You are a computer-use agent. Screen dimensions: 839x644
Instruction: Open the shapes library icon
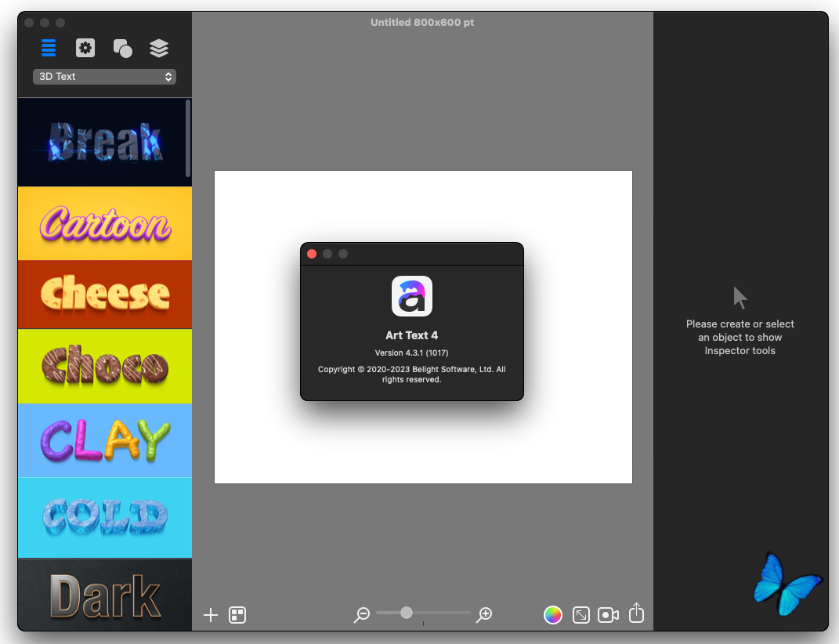[x=122, y=48]
